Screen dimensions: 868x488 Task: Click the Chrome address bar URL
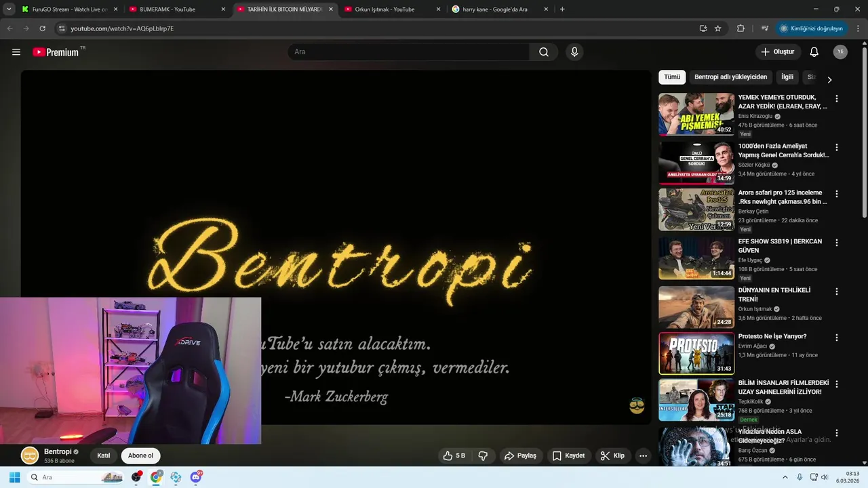point(122,28)
